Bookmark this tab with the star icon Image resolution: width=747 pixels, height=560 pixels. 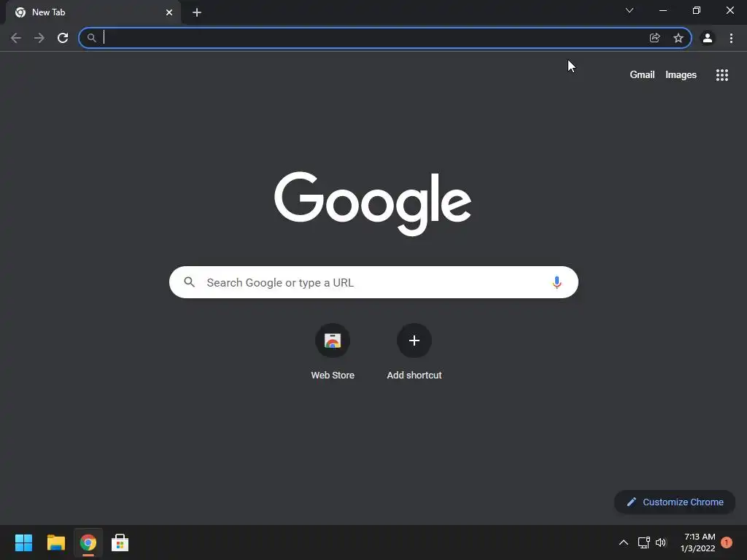(x=678, y=38)
